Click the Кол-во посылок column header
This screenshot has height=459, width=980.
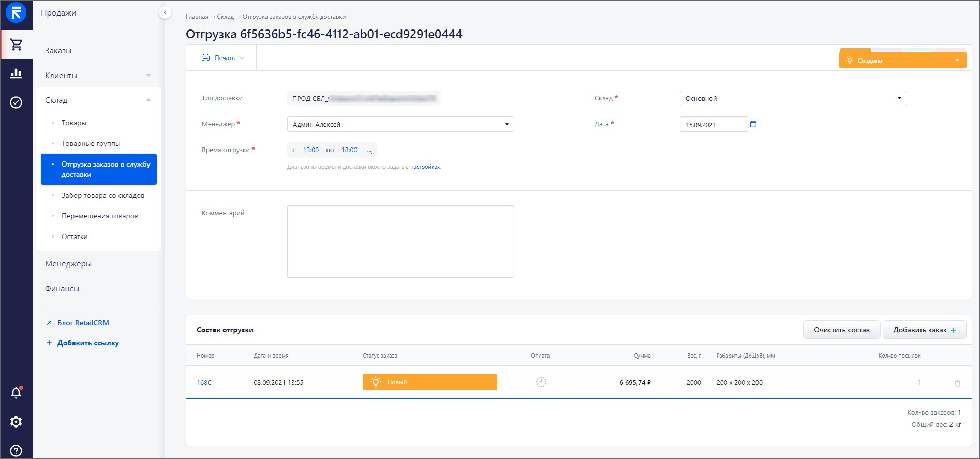(899, 356)
